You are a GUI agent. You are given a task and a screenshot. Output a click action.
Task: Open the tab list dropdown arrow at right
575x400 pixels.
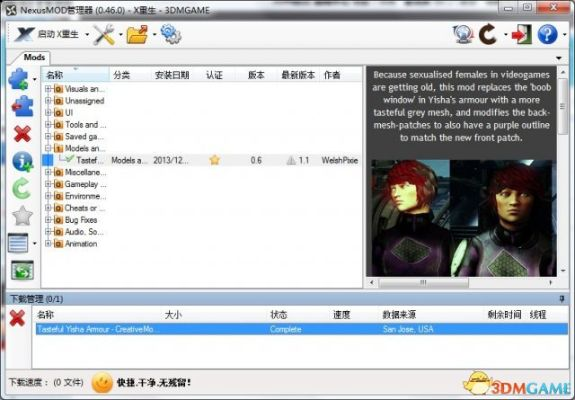[559, 58]
